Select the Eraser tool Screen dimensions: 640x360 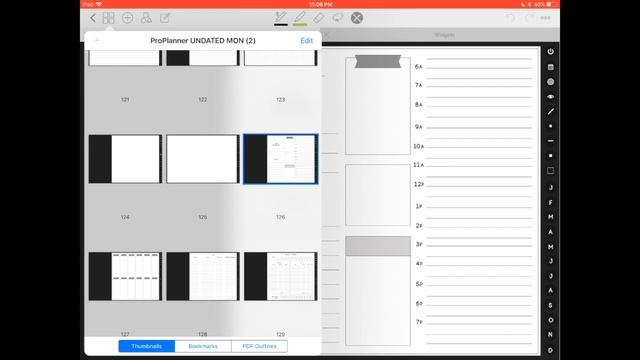[319, 18]
